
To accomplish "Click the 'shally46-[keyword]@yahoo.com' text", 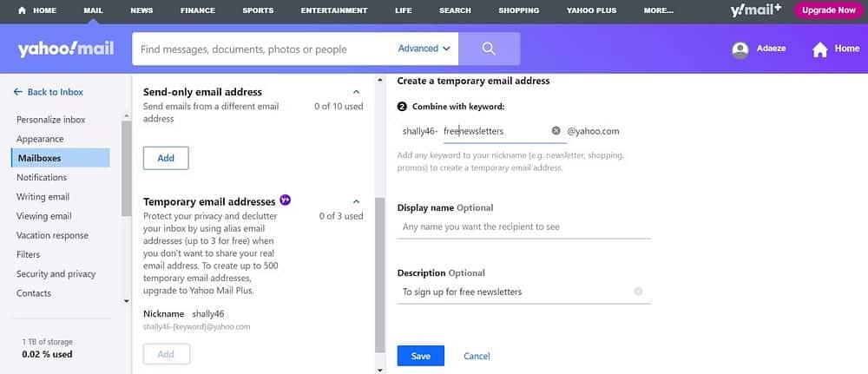I will pyautogui.click(x=196, y=327).
